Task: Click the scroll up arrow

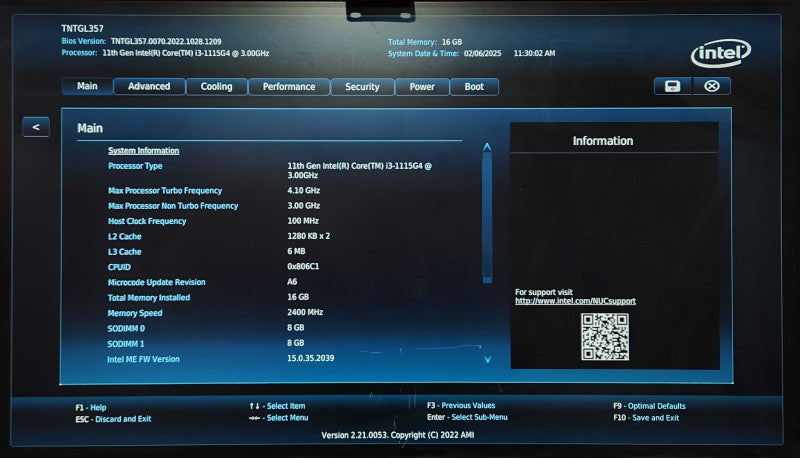Action: (487, 147)
